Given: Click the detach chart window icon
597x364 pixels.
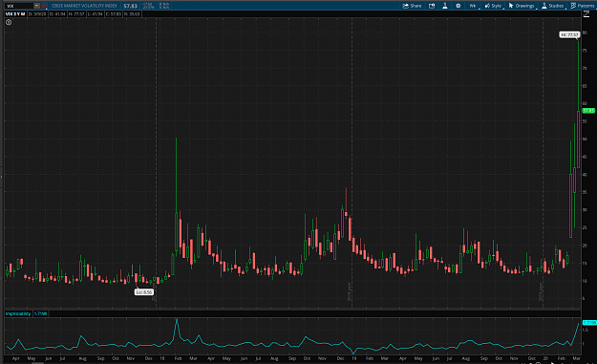Looking at the screenshot, I should tap(432, 6).
